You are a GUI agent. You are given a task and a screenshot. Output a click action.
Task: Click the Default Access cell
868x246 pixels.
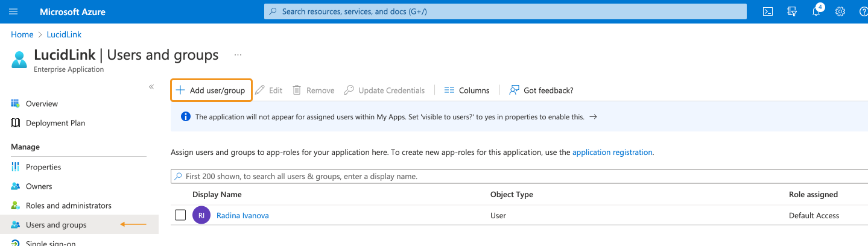pyautogui.click(x=814, y=215)
